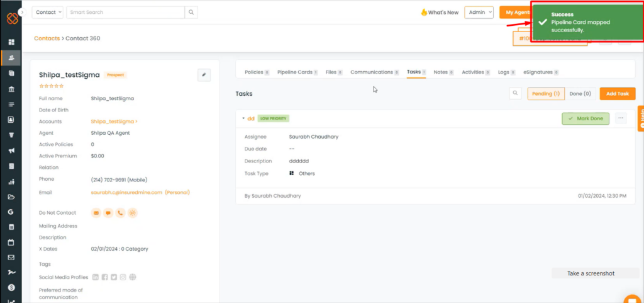Click the stacked documents sidebar icon
The width and height of the screenshot is (644, 303).
[11, 73]
